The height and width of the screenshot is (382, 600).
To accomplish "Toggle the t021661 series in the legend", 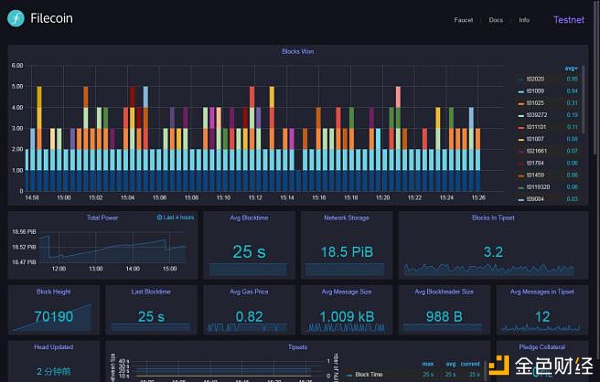I will click(x=536, y=151).
